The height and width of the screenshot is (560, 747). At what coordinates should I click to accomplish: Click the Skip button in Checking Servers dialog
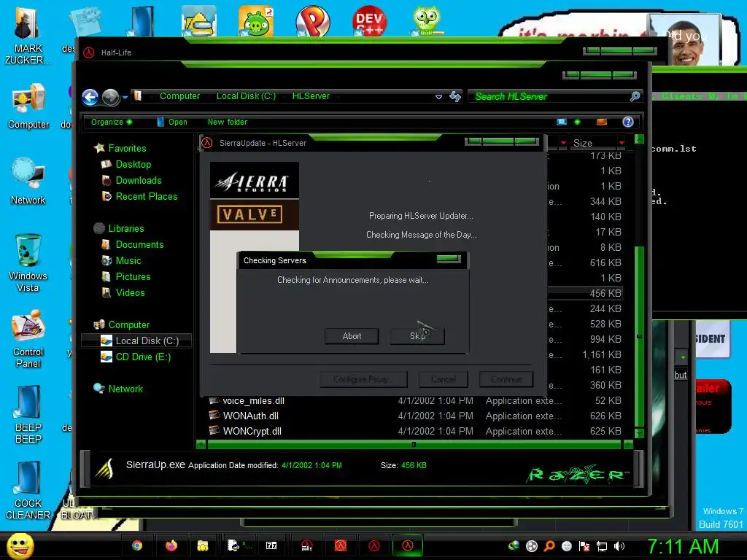coord(417,336)
